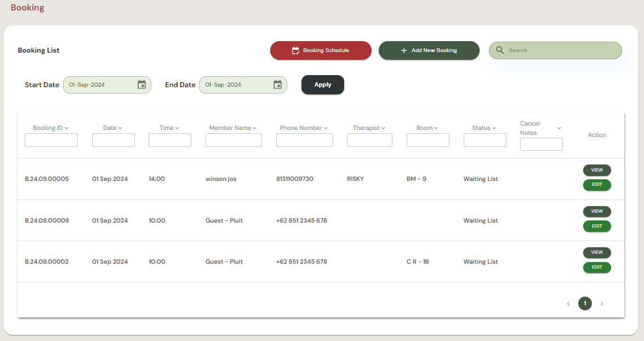Click into the Search input field
Viewport: 644px width, 341px height.
click(562, 50)
